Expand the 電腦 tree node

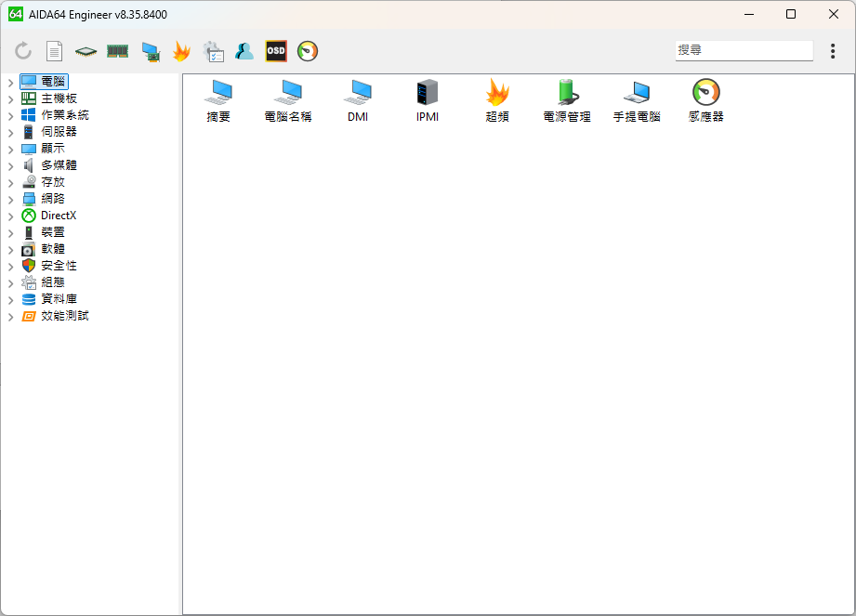click(x=10, y=83)
